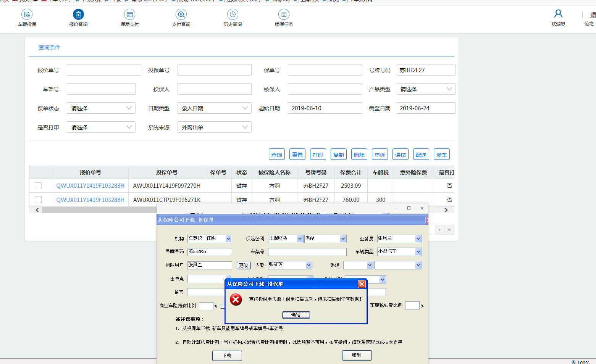Click the 报价查询 navigation icon
The height and width of the screenshot is (364, 596).
[78, 15]
